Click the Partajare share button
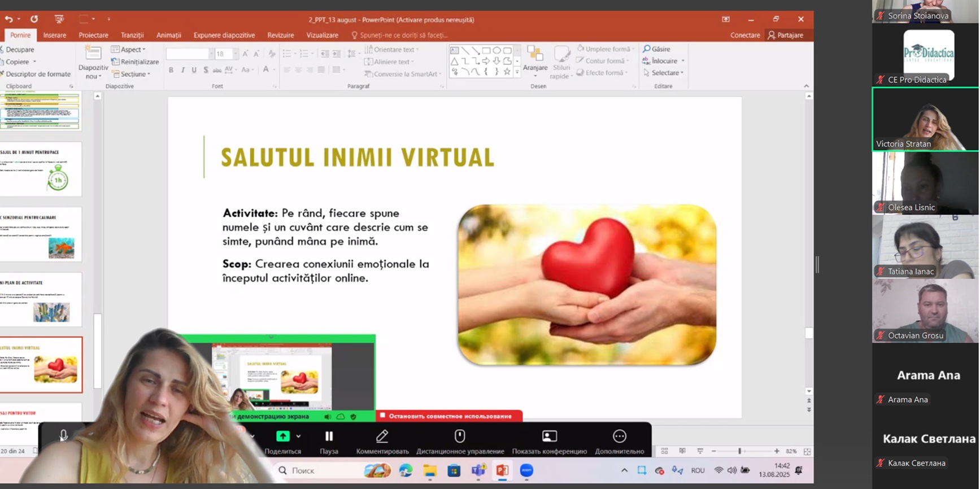The height and width of the screenshot is (489, 980). coord(785,35)
